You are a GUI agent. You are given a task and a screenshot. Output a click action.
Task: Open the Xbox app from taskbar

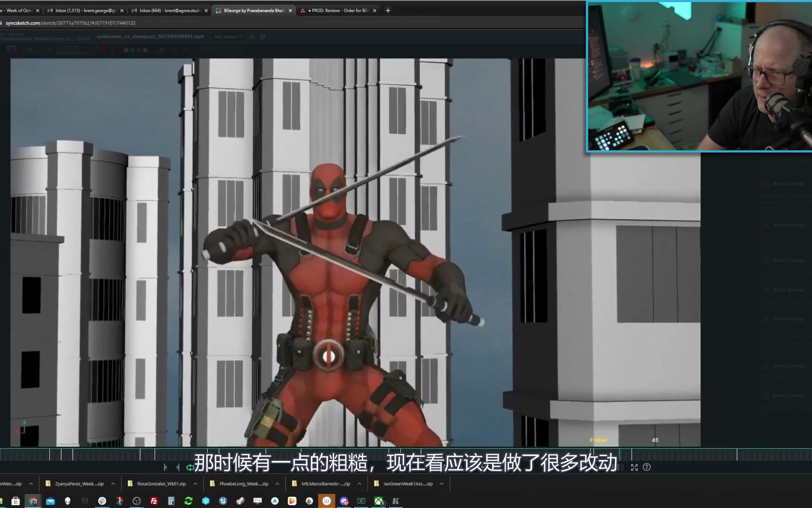click(378, 501)
